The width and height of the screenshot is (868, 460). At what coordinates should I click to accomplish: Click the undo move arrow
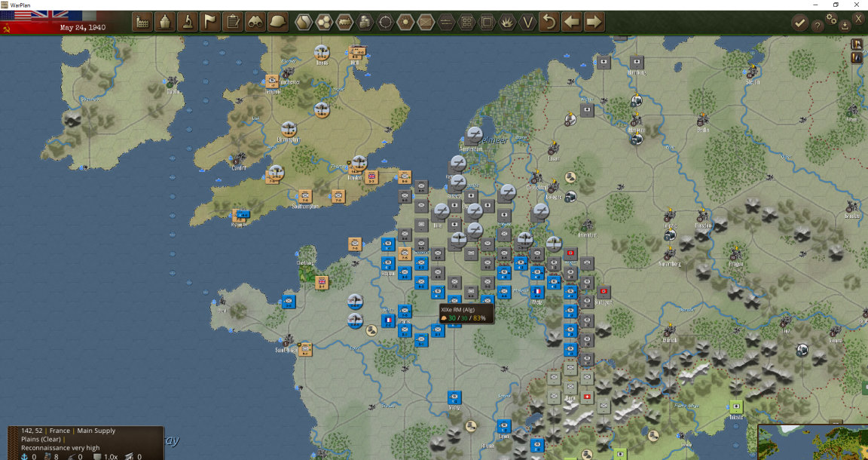point(549,22)
